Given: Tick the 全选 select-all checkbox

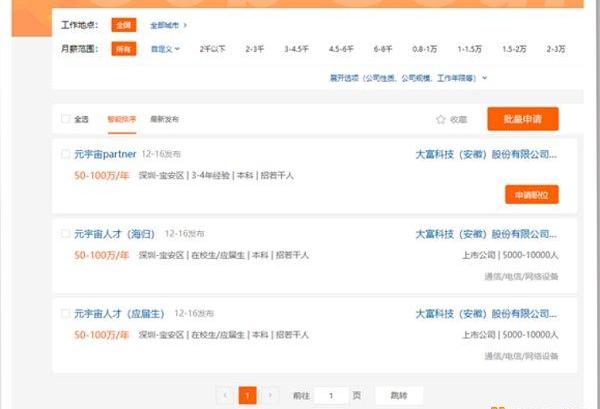Looking at the screenshot, I should click(66, 120).
